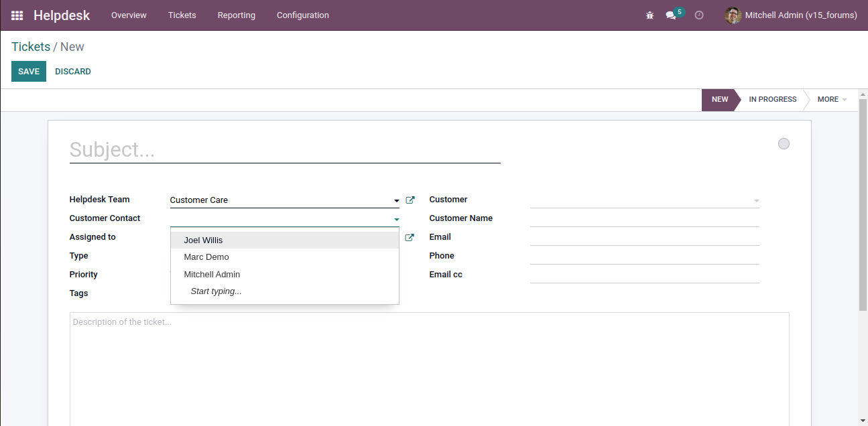
Task: Open the Configuration menu
Action: point(303,15)
